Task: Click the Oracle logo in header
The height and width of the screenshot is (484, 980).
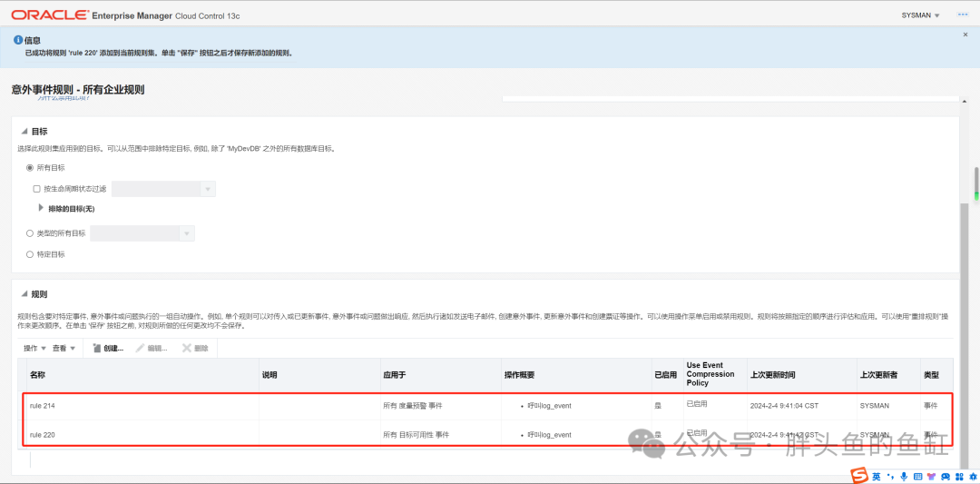Action: coord(49,15)
